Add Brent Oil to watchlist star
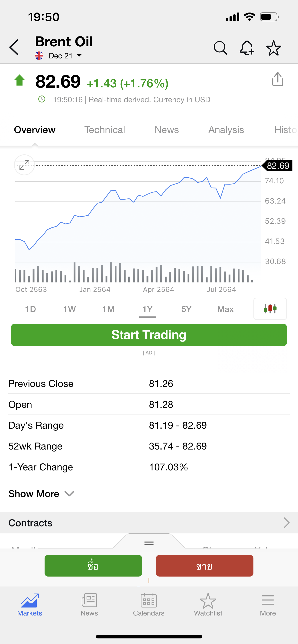Viewport: 298px width, 644px height. (273, 48)
